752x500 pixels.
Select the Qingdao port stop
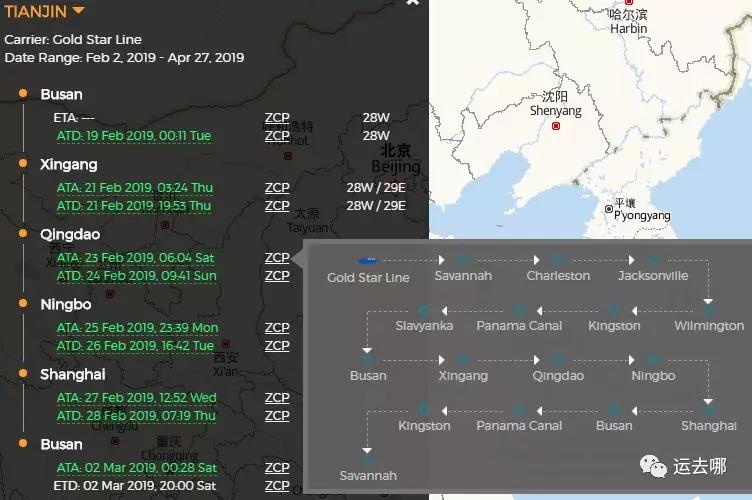[70, 234]
